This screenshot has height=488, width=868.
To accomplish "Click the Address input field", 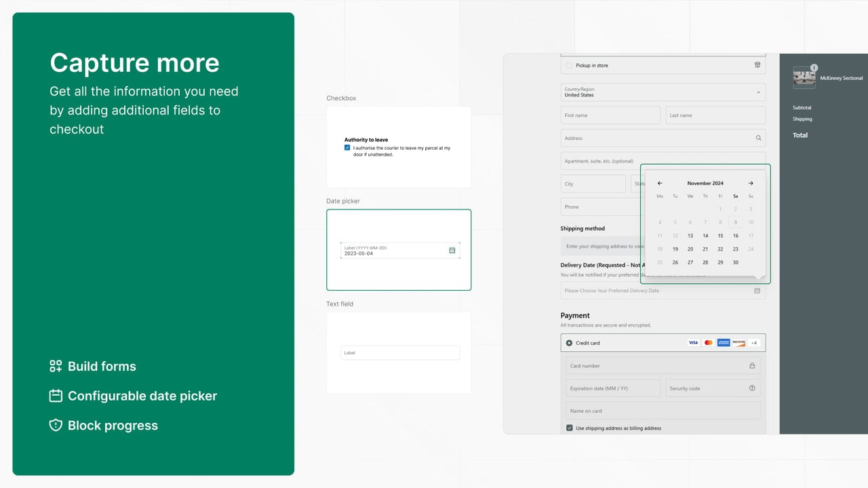I will [663, 138].
